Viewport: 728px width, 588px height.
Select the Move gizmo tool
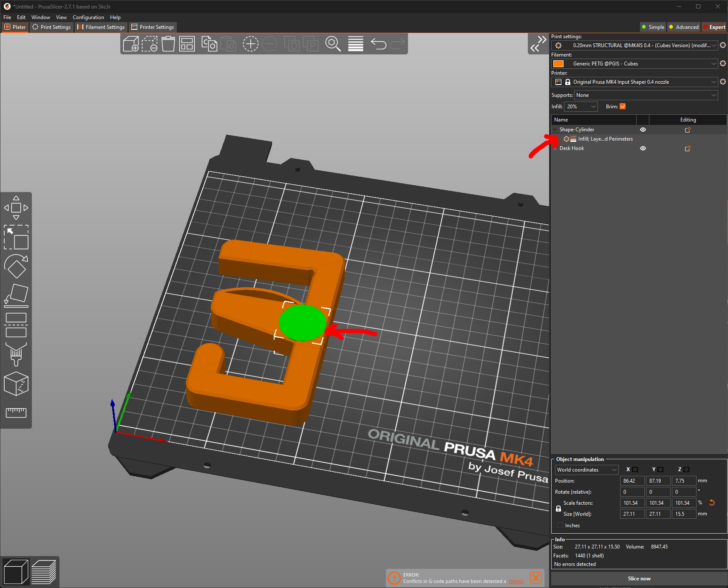tap(16, 208)
